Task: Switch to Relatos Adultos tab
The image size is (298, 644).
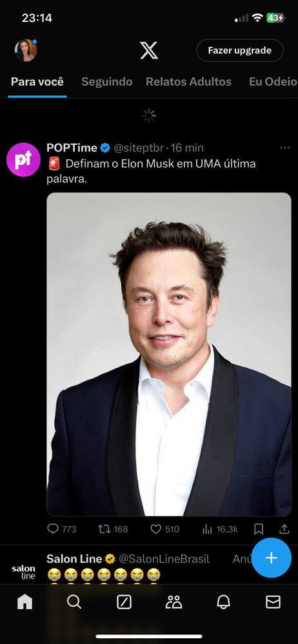Action: (188, 82)
